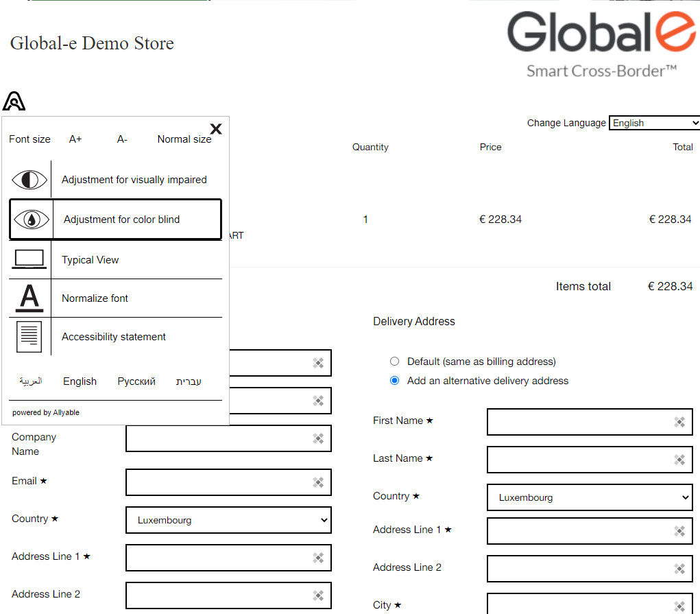Select Add an alternative delivery address option
The image size is (700, 614).
pyautogui.click(x=394, y=381)
